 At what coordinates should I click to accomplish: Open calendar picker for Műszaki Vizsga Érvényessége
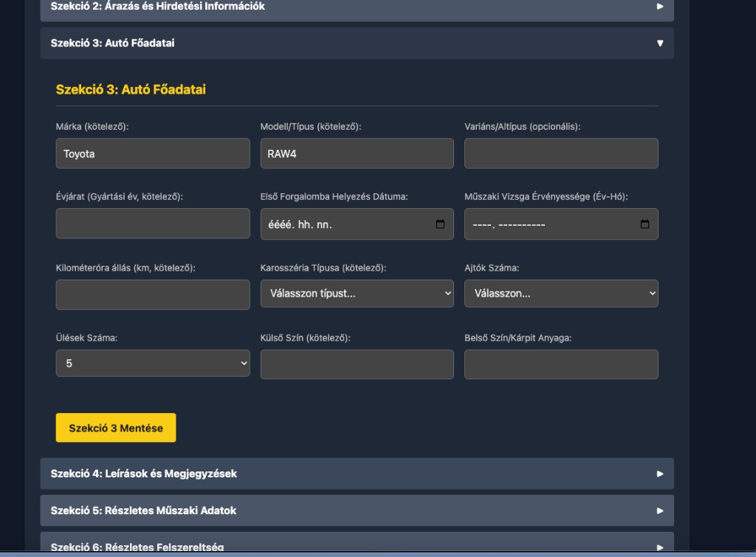click(644, 224)
